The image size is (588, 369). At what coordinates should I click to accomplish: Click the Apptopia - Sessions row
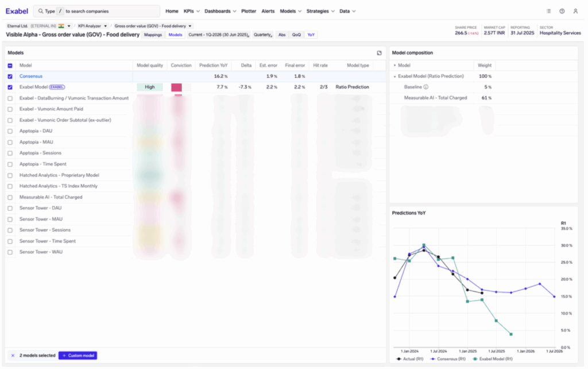pos(195,153)
